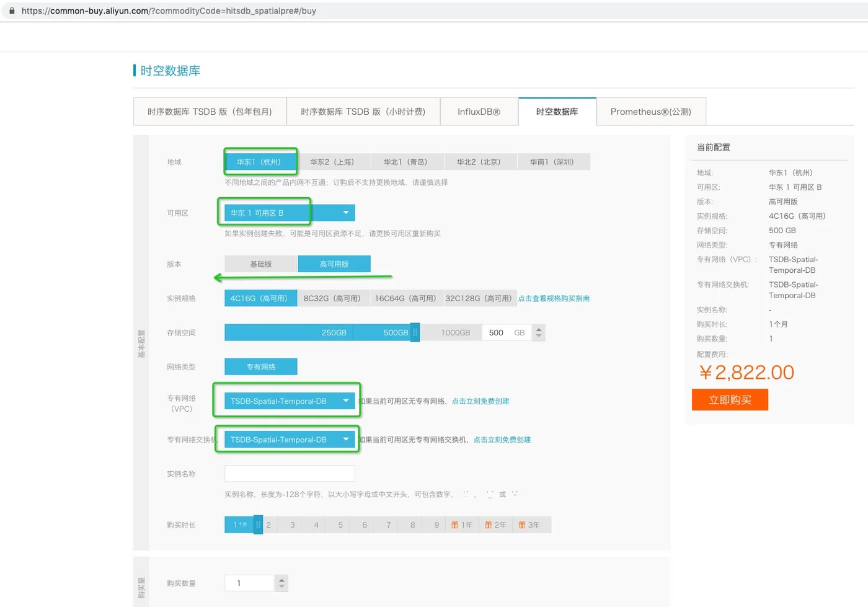The image size is (868, 607).
Task: Open the 点击查看规格购买指南 link
Action: pos(554,299)
